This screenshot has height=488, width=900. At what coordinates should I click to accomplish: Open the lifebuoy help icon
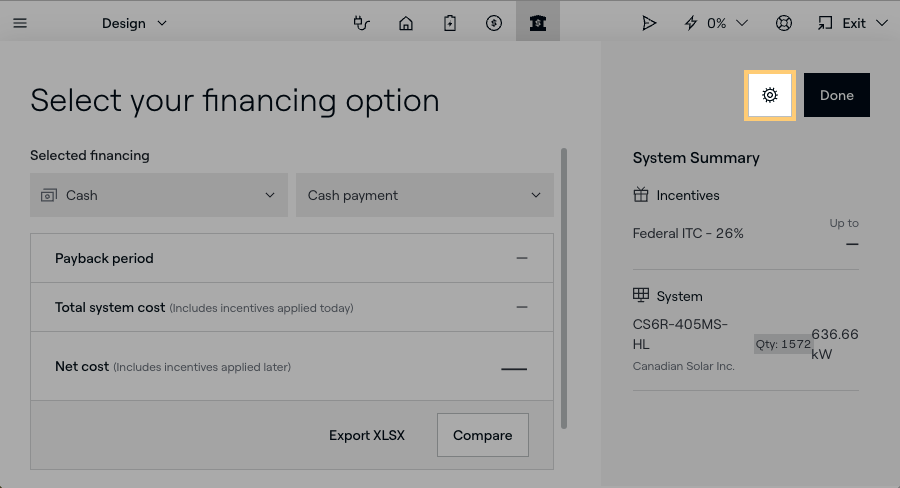pyautogui.click(x=784, y=23)
